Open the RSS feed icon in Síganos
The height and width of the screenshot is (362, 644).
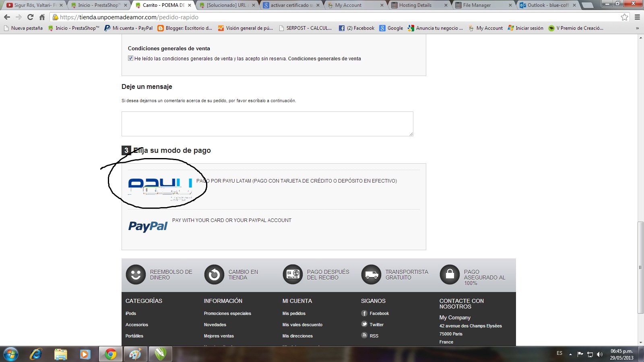click(364, 335)
